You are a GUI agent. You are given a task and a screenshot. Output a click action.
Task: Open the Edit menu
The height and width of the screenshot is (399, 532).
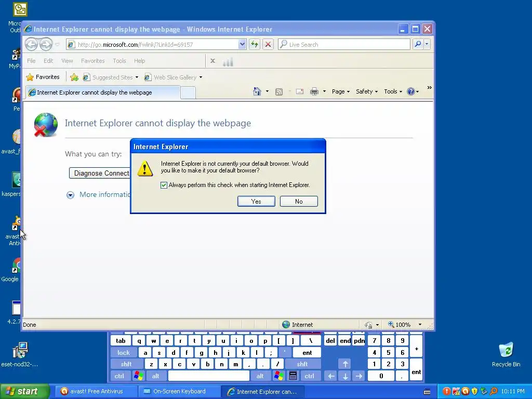[48, 61]
